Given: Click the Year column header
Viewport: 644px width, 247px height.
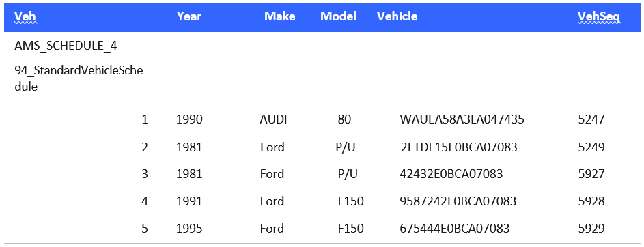Looking at the screenshot, I should pyautogui.click(x=189, y=16).
